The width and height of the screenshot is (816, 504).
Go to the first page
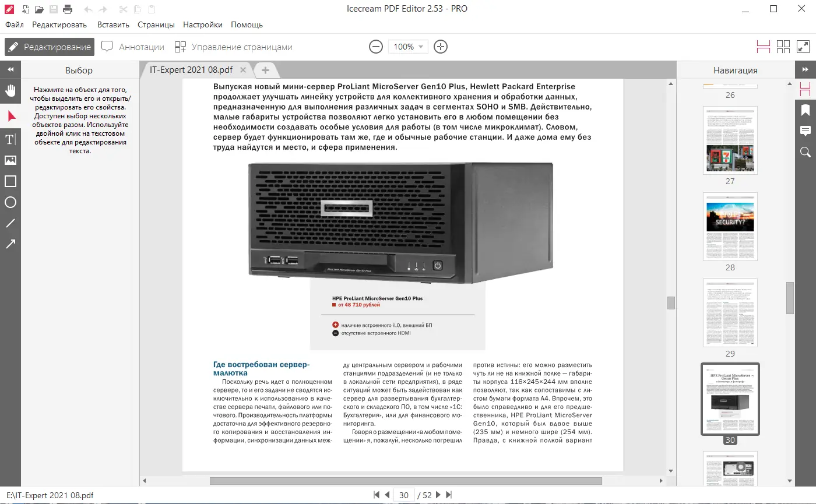click(377, 495)
